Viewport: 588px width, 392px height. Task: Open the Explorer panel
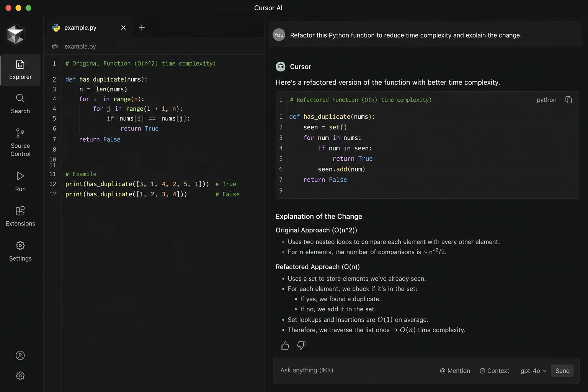pos(20,70)
